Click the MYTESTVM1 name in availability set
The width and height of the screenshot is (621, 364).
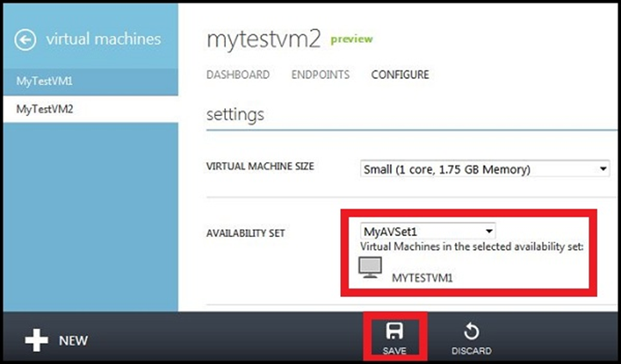tap(423, 278)
